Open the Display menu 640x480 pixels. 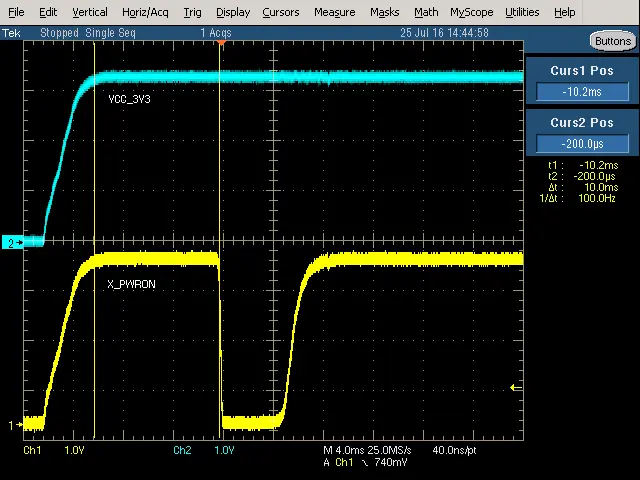(233, 12)
